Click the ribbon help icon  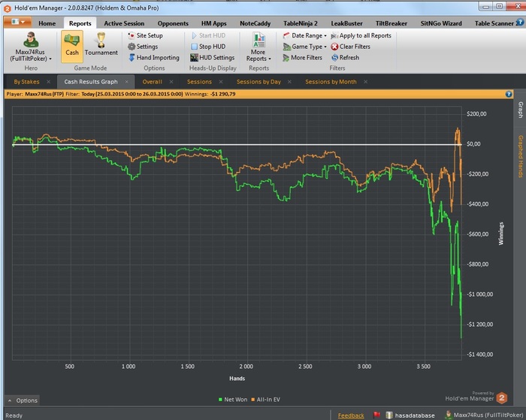(x=520, y=22)
